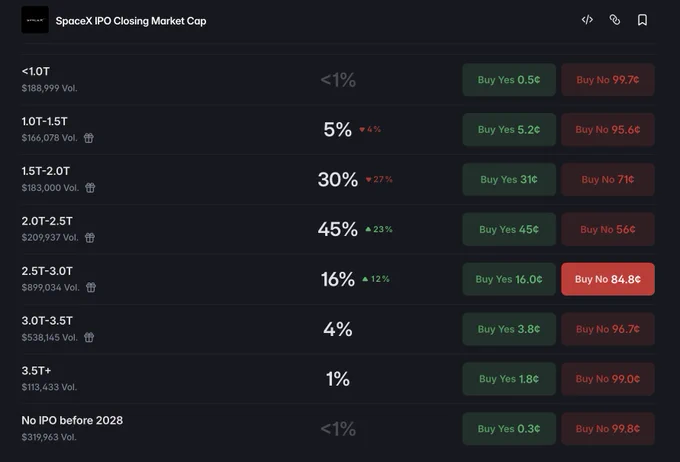Click rewards gift icon for 1.5T-2.0T

(x=90, y=188)
